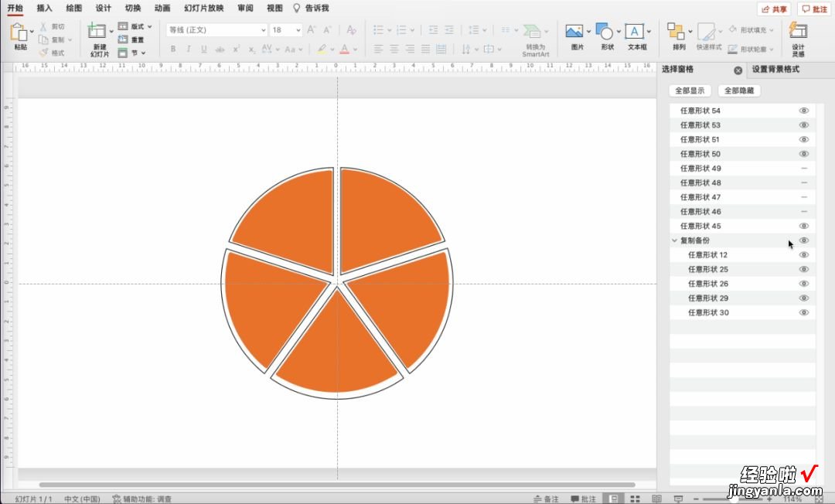
Task: Open the 动画 ribbon tab
Action: pos(162,8)
